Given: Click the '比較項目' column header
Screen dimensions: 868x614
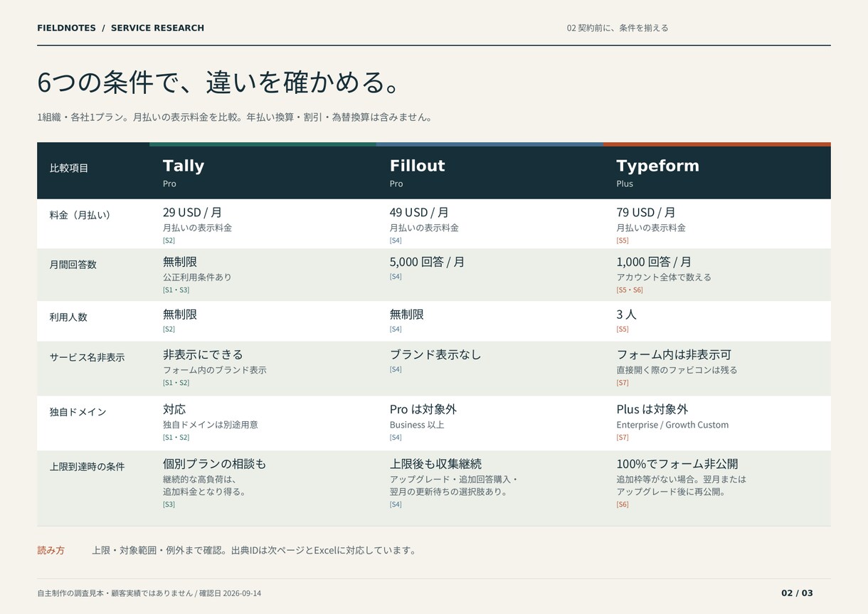Looking at the screenshot, I should 69,169.
